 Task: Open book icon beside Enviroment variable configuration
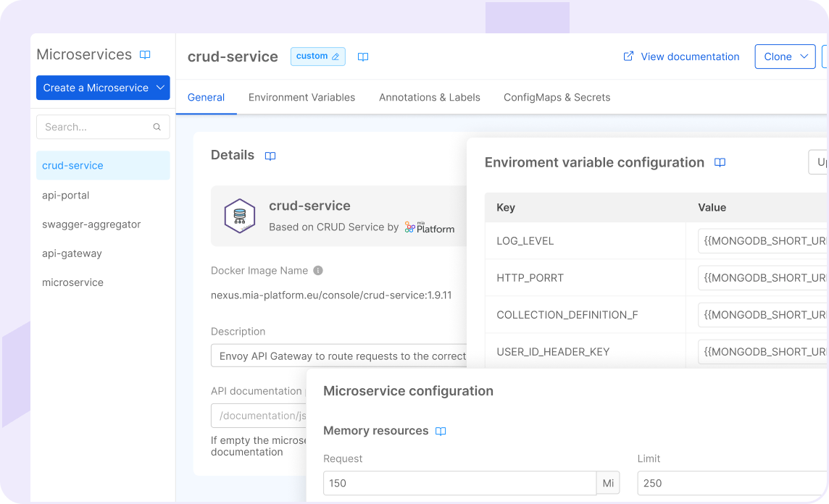(x=720, y=162)
